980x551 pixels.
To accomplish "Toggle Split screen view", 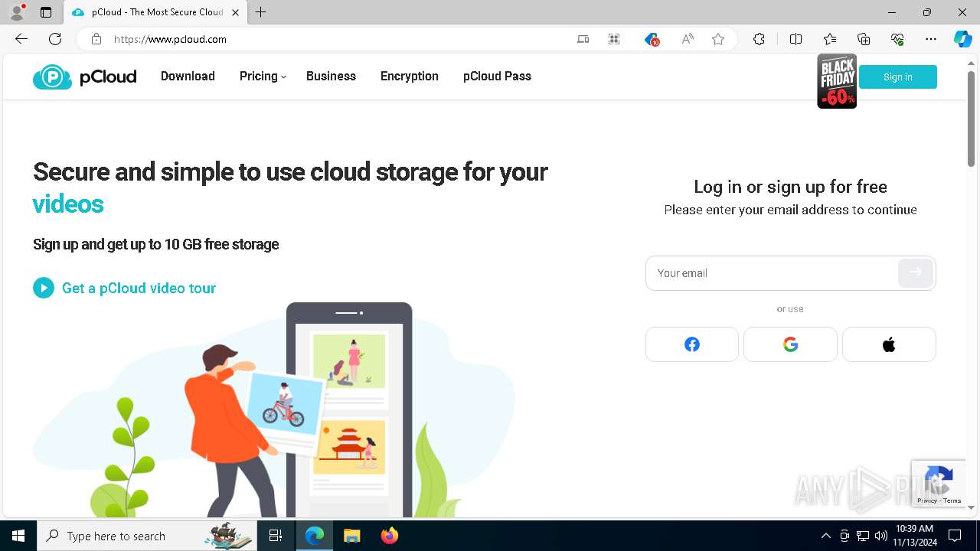I will point(795,39).
